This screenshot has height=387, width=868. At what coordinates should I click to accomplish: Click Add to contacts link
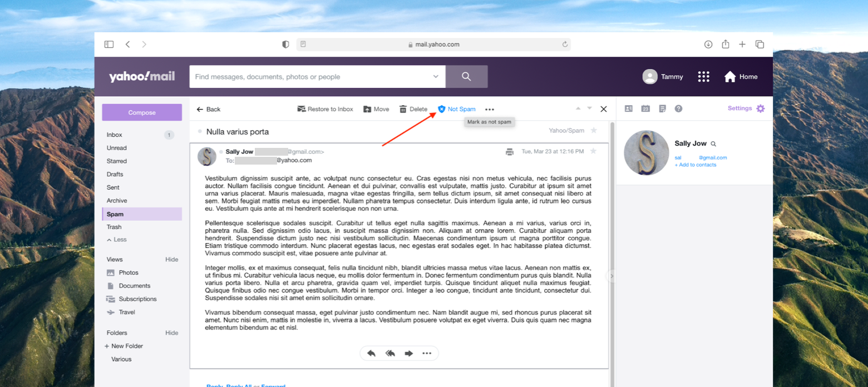click(696, 165)
